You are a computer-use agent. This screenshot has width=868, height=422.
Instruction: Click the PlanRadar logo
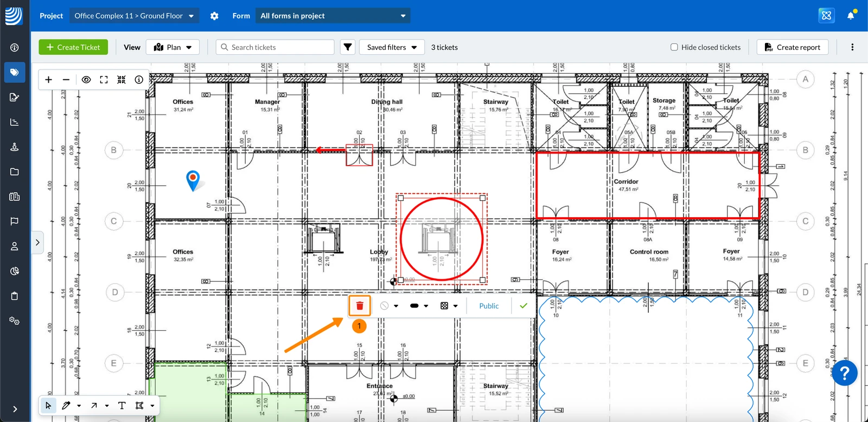click(x=14, y=16)
